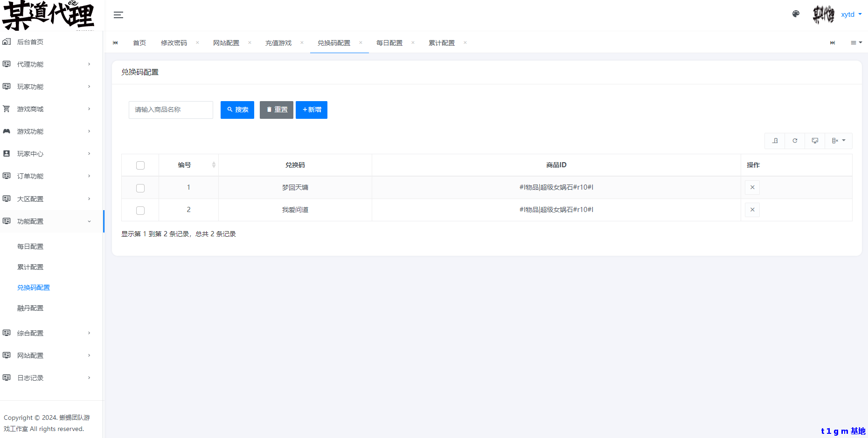Image resolution: width=868 pixels, height=438 pixels.
Task: Delete the 梦回天墉 redemption code row
Action: 752,187
